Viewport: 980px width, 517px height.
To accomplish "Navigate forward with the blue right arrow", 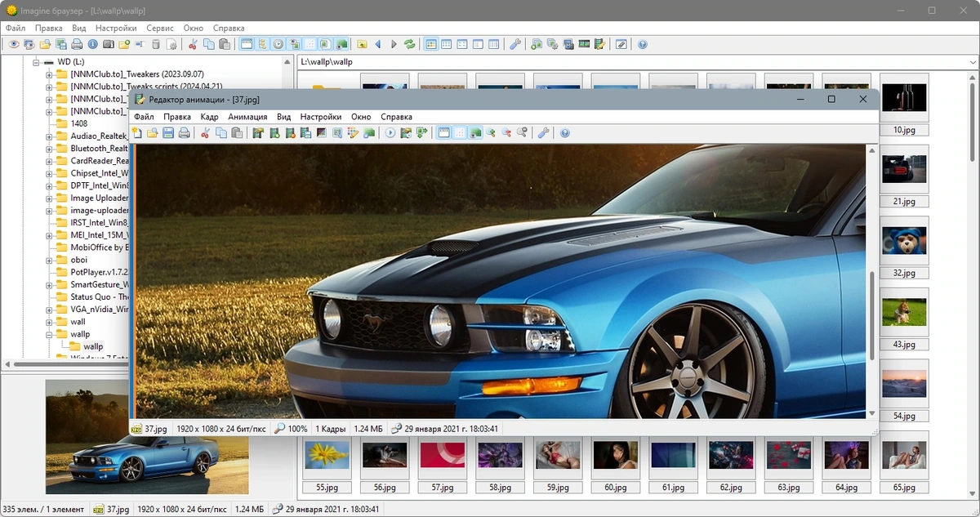I will coord(394,44).
